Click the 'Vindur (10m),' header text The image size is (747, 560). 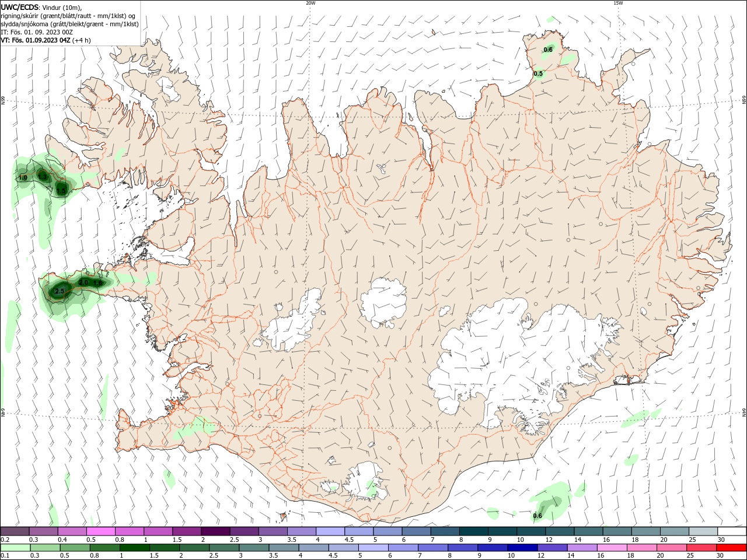62,7
